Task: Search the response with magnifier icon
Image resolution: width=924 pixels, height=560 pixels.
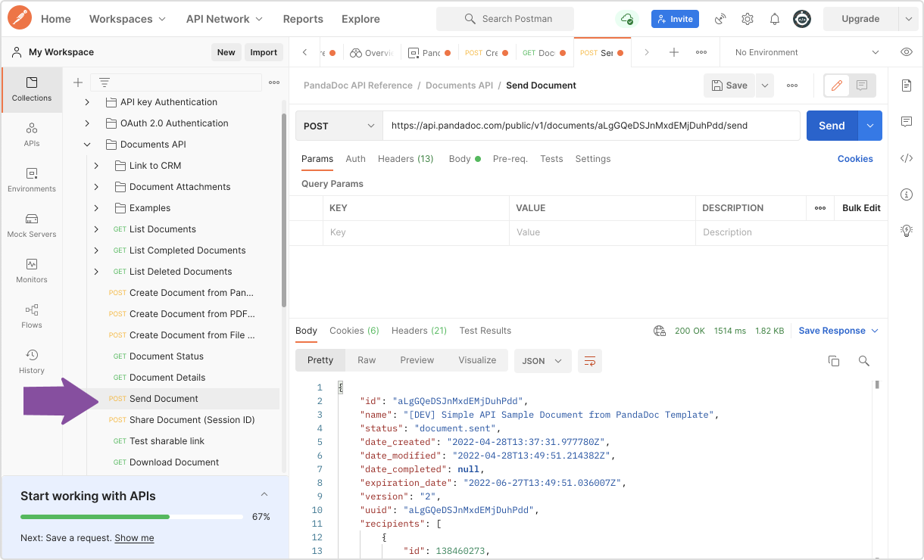Action: point(863,361)
